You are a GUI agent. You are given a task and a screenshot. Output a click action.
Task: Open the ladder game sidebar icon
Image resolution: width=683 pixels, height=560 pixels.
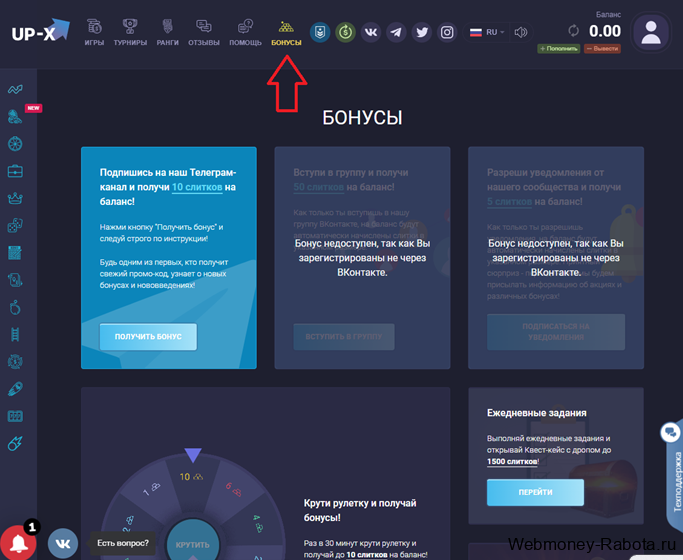(15, 334)
